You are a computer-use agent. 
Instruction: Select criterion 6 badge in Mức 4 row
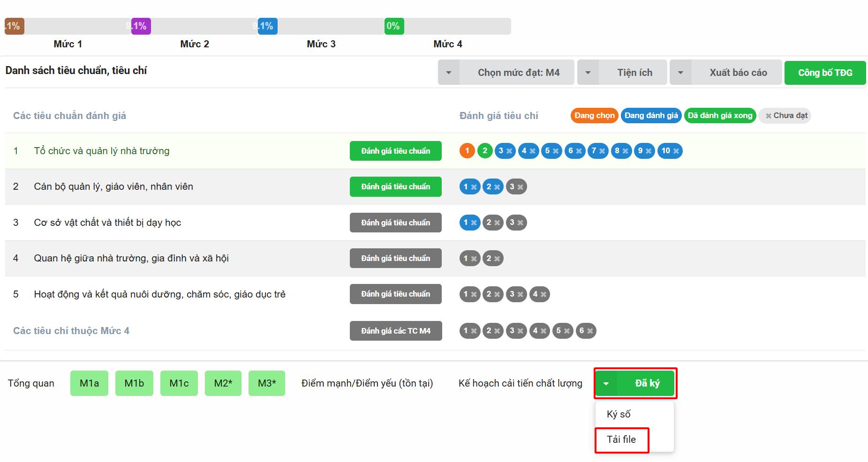click(585, 331)
